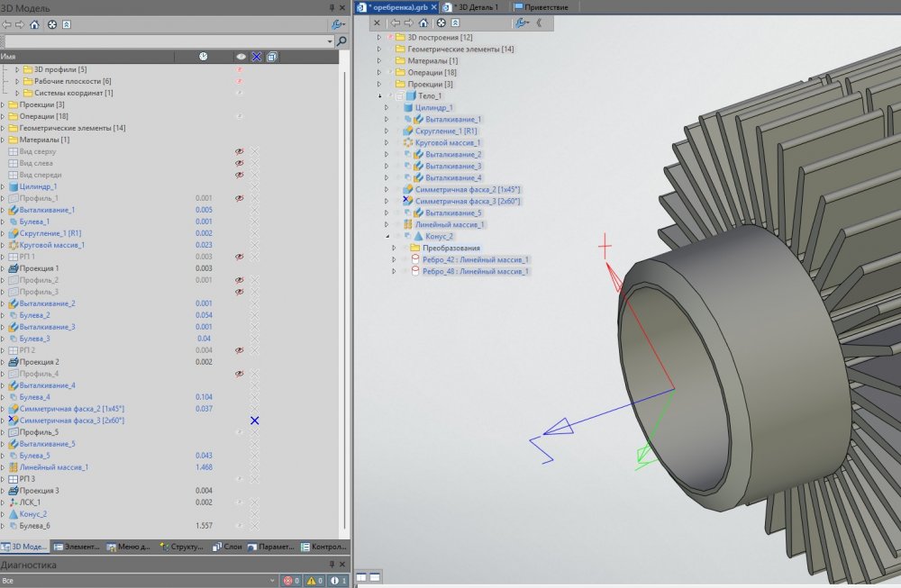Go forward in the floating tree toolbar
Viewport: 901px width, 588px height.
pos(408,23)
